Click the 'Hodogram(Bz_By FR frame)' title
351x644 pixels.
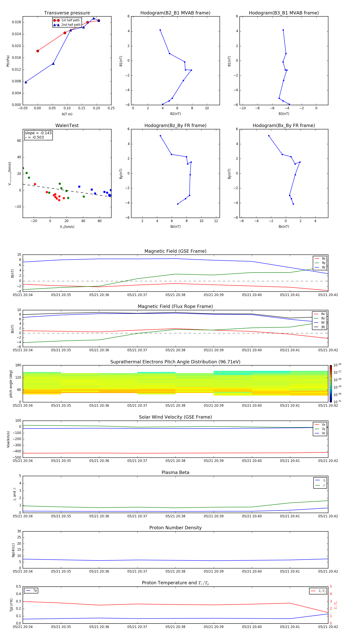click(175, 125)
